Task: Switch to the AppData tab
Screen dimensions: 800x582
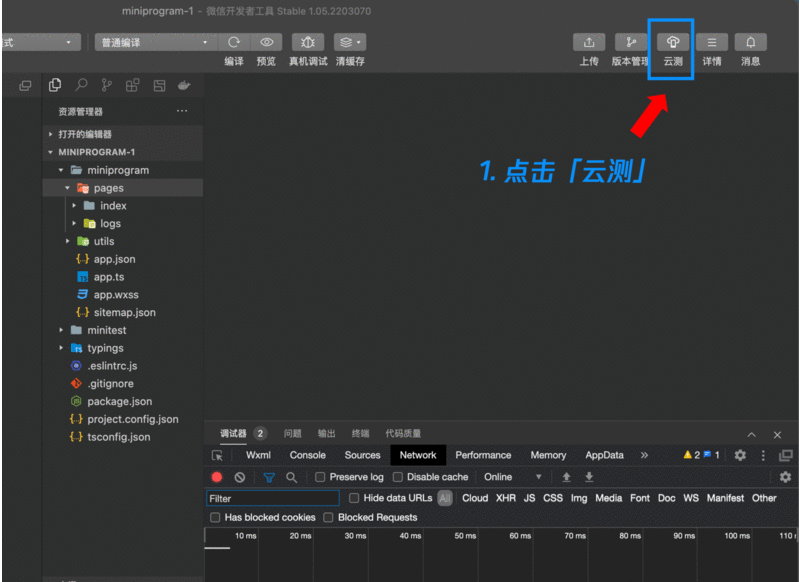Action: click(604, 455)
